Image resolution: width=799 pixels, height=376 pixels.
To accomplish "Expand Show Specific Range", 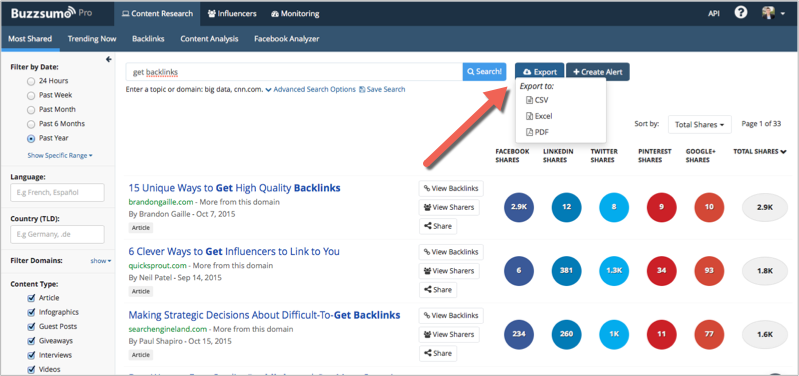I will (60, 155).
